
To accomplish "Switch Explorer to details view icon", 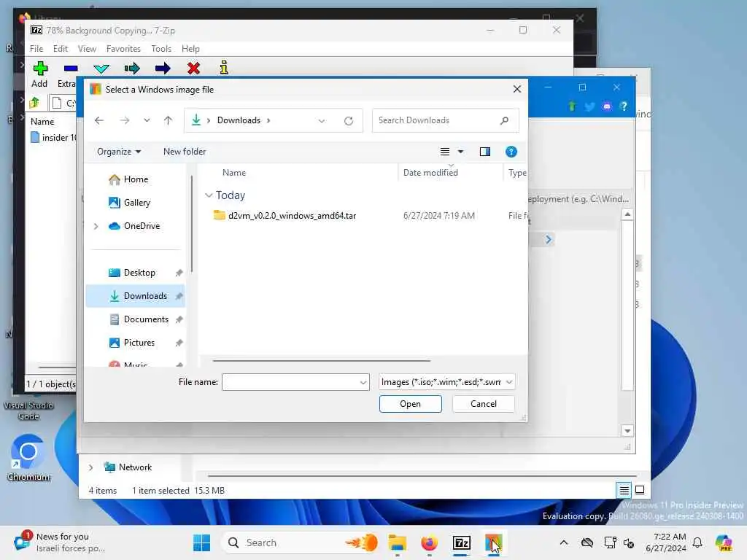I will click(x=624, y=489).
